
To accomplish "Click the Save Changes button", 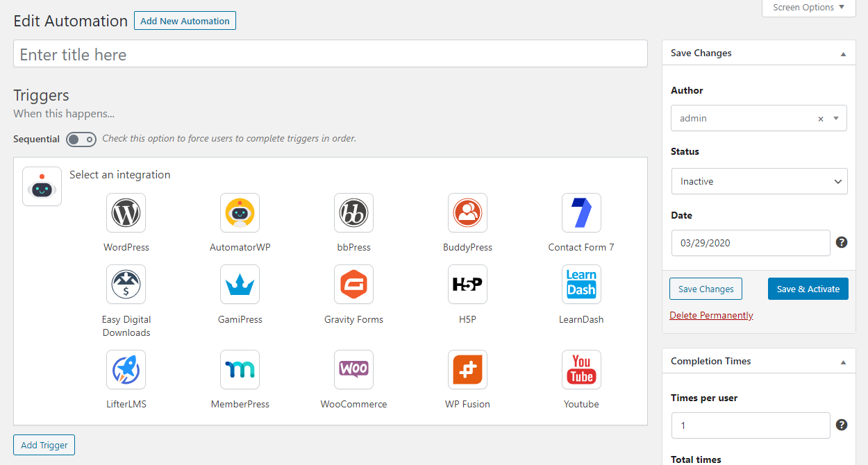I will tap(706, 289).
